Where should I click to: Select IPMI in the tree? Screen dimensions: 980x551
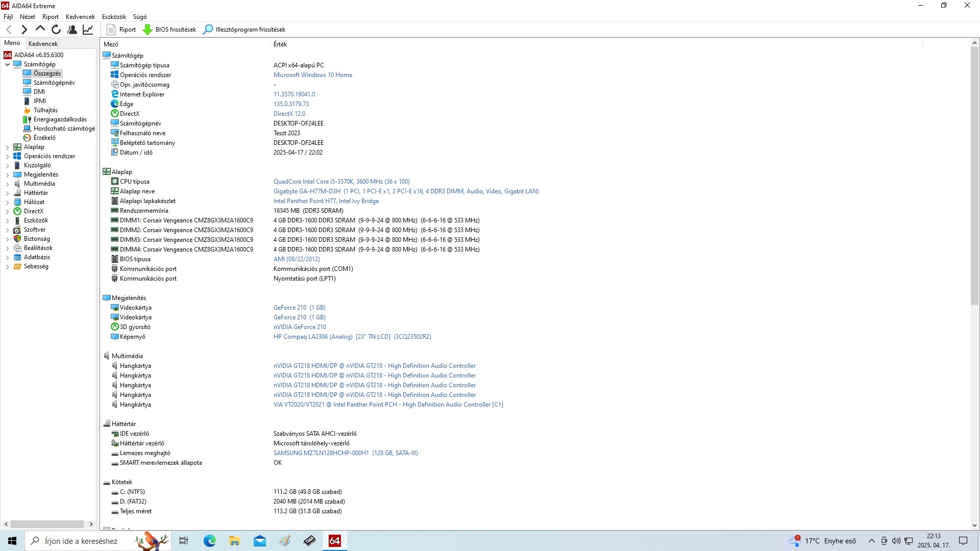(40, 101)
